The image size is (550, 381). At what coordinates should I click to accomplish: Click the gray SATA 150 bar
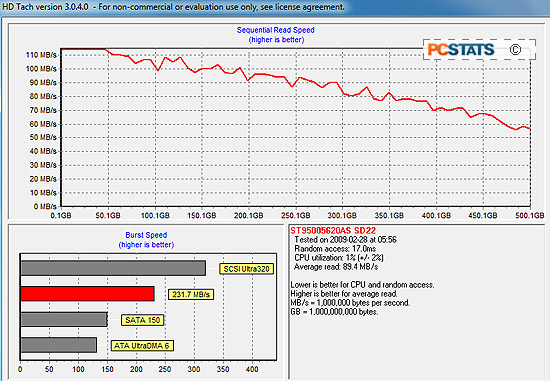pyautogui.click(x=64, y=319)
